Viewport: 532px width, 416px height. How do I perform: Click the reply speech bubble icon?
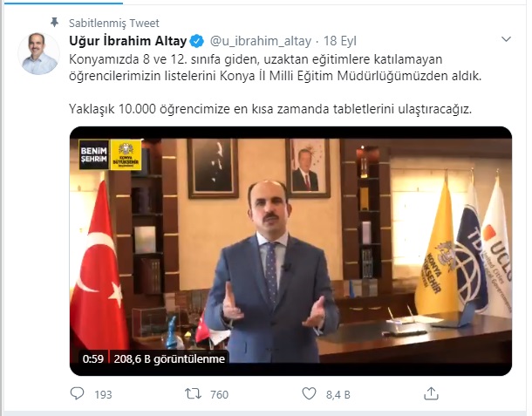click(77, 393)
